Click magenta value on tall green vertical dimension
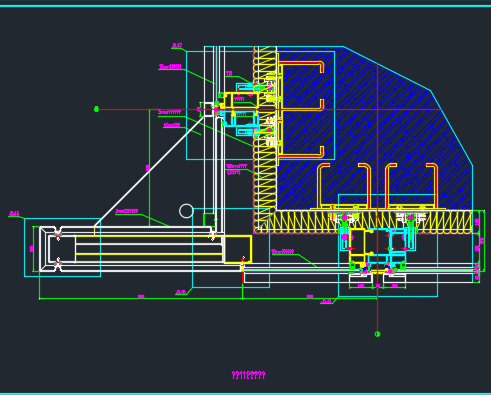Image resolution: width=491 pixels, height=395 pixels. coord(147,168)
